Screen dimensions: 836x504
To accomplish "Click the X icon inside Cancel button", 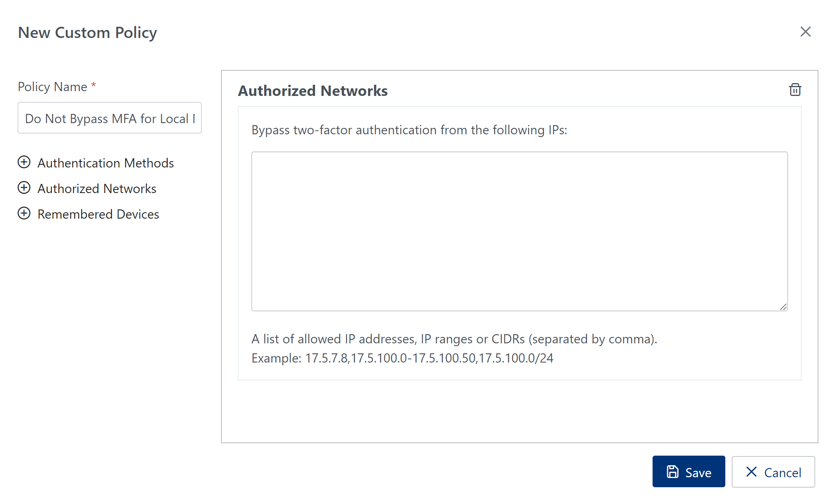I will [x=751, y=472].
